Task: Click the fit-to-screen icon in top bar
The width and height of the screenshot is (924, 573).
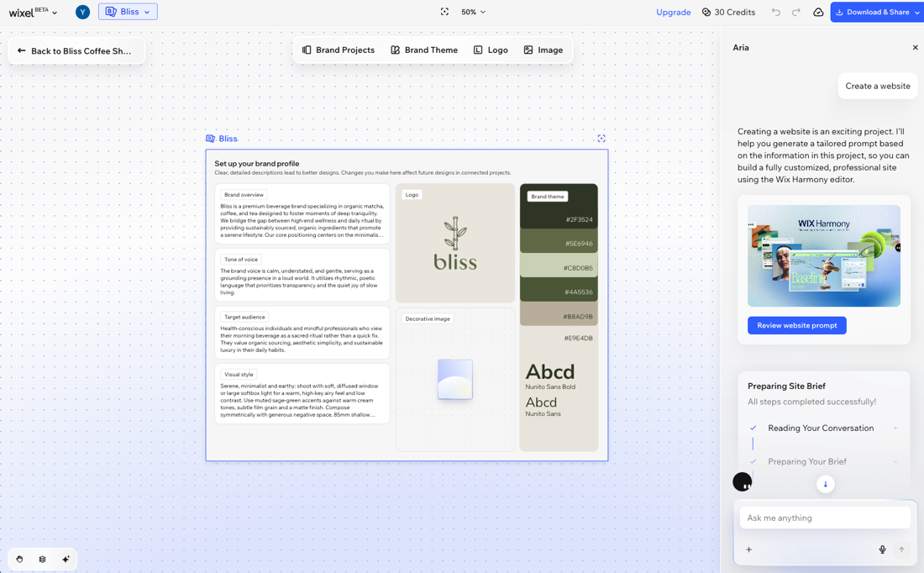Action: coord(445,12)
